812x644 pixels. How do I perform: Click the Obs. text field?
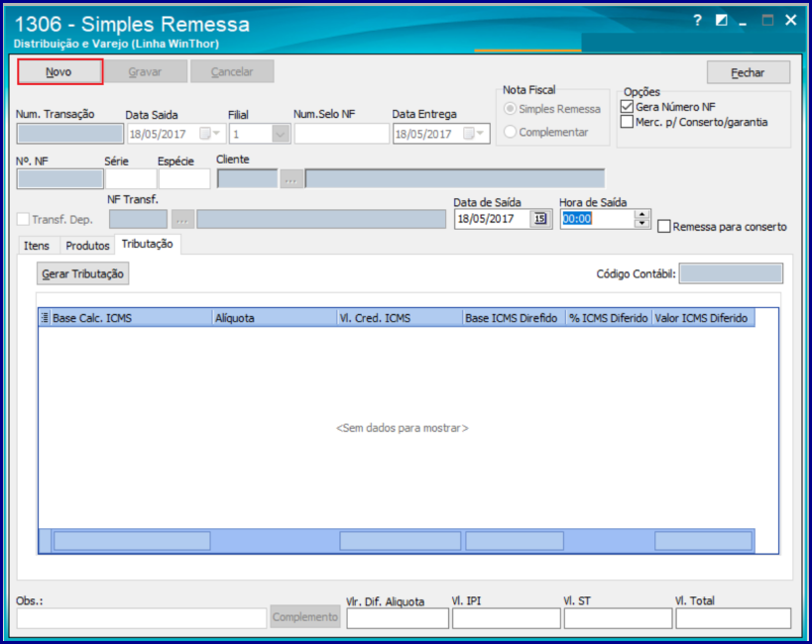point(142,618)
